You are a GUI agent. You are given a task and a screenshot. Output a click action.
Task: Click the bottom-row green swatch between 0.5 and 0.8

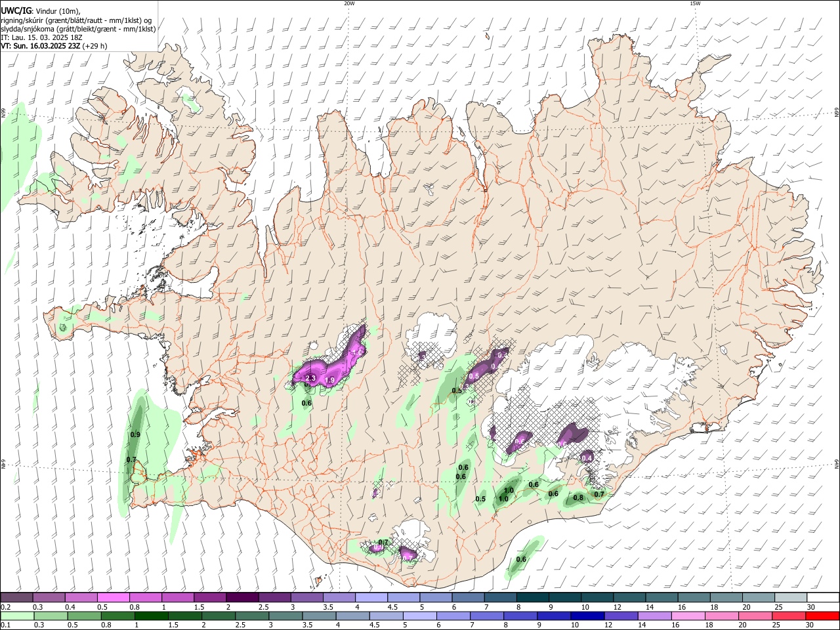(84, 616)
